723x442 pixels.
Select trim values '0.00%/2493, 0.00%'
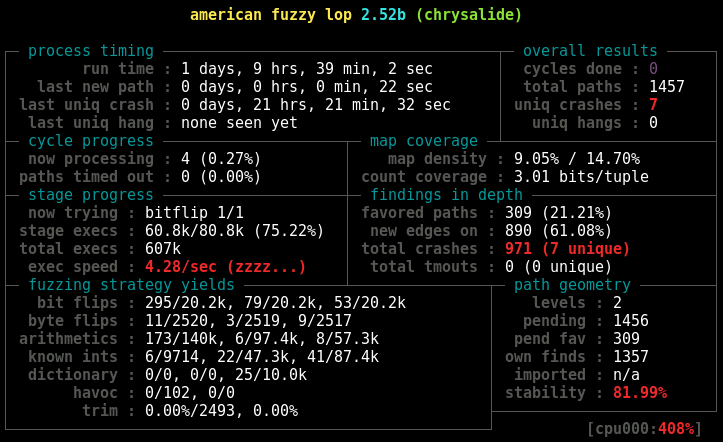click(x=221, y=410)
